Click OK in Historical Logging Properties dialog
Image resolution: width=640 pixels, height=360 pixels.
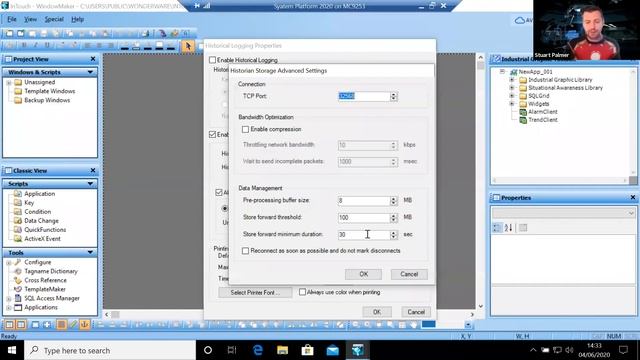point(377,312)
